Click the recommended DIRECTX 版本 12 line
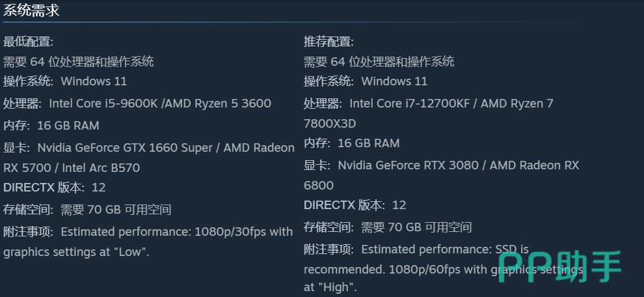This screenshot has height=297, width=644. coord(355,205)
